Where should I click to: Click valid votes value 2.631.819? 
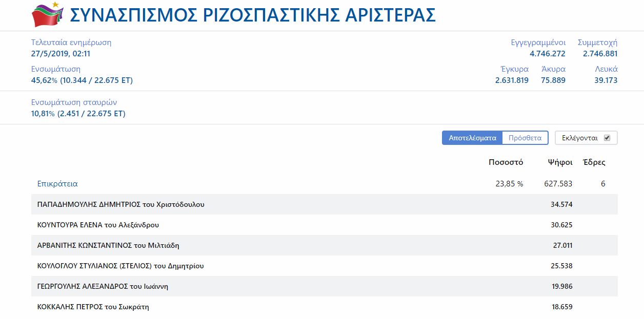(x=512, y=80)
